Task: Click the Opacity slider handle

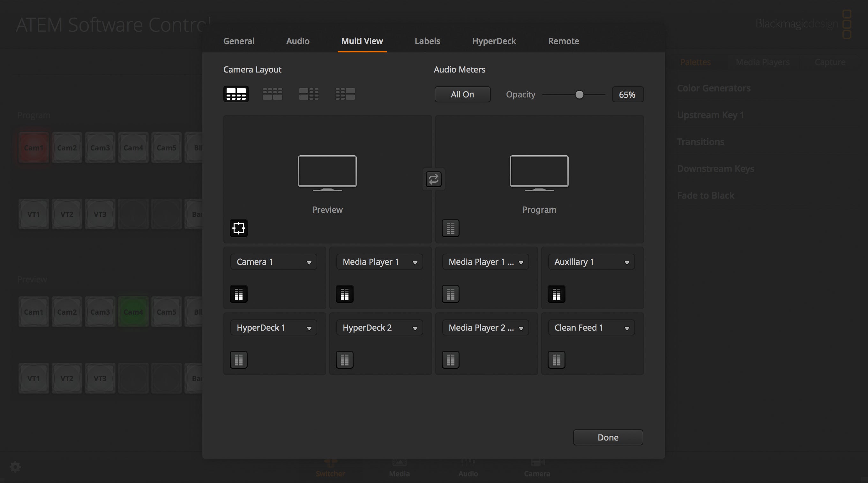Action: pyautogui.click(x=579, y=95)
